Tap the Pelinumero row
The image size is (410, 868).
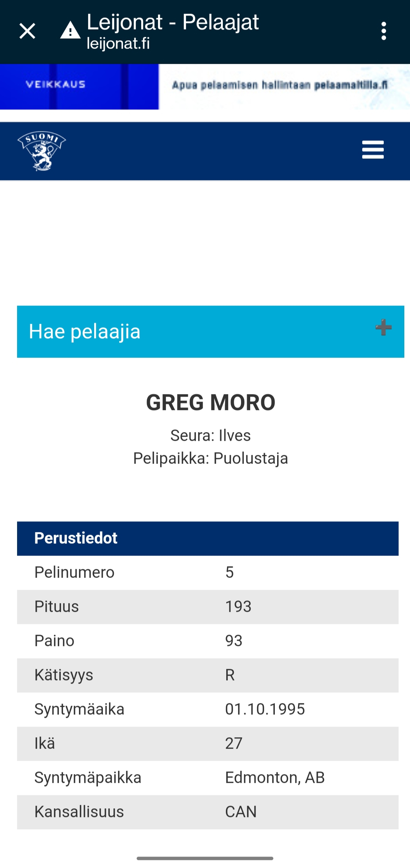click(x=208, y=573)
